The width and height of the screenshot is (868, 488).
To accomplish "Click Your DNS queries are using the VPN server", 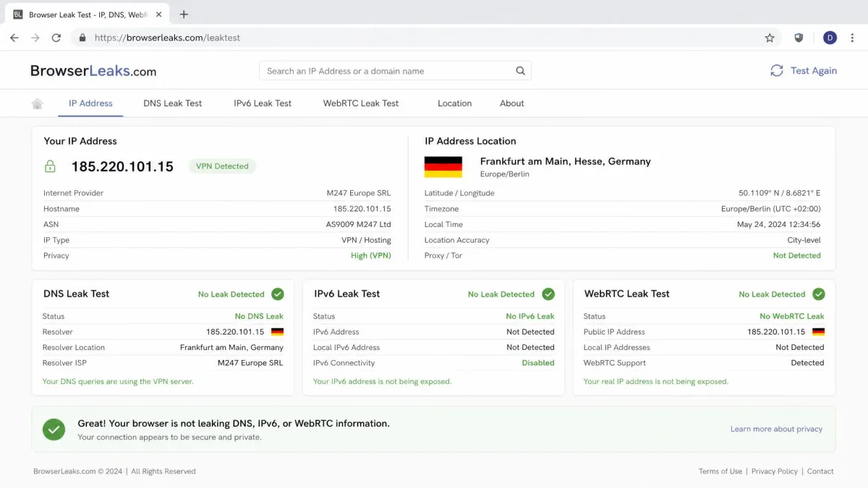I will tap(118, 381).
